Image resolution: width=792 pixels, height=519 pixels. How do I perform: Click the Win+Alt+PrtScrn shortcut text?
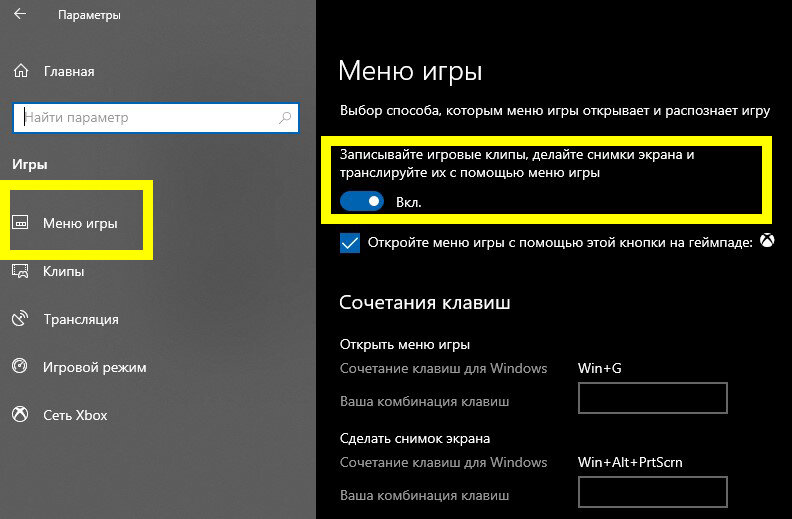pyautogui.click(x=630, y=462)
